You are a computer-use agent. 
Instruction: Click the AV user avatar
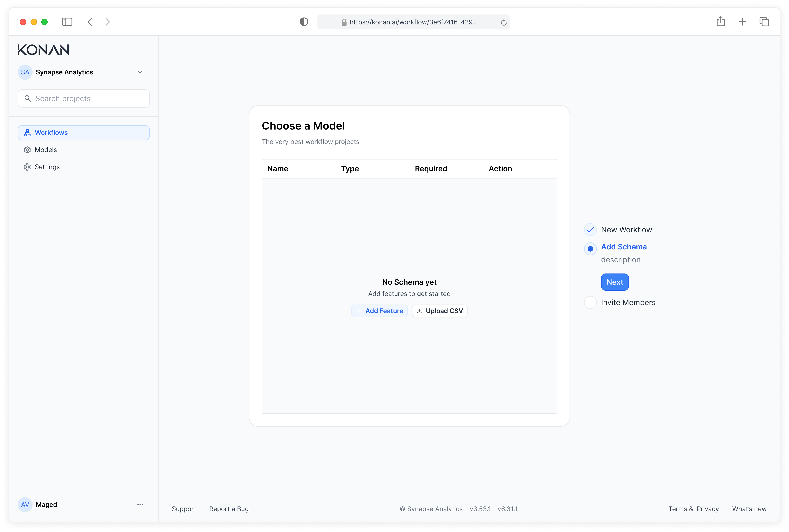click(25, 505)
